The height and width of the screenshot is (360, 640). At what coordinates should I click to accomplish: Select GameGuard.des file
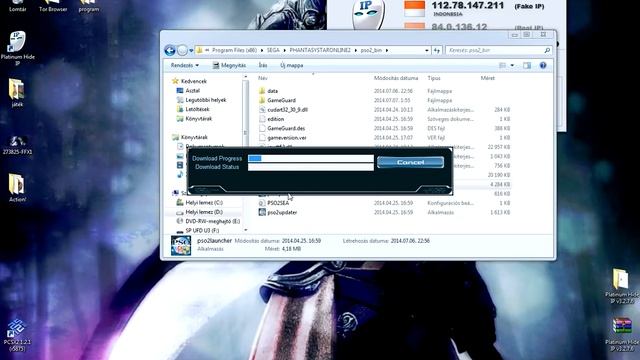pyautogui.click(x=286, y=129)
